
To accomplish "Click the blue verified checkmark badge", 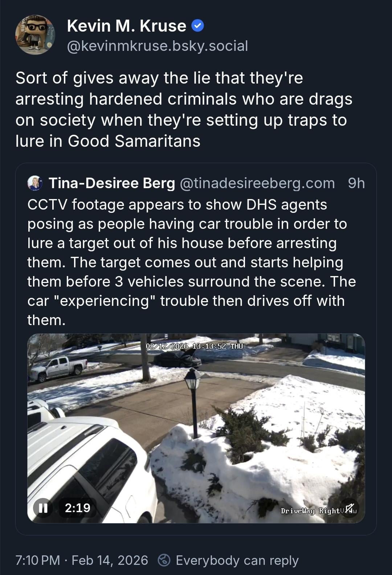I will (x=197, y=26).
